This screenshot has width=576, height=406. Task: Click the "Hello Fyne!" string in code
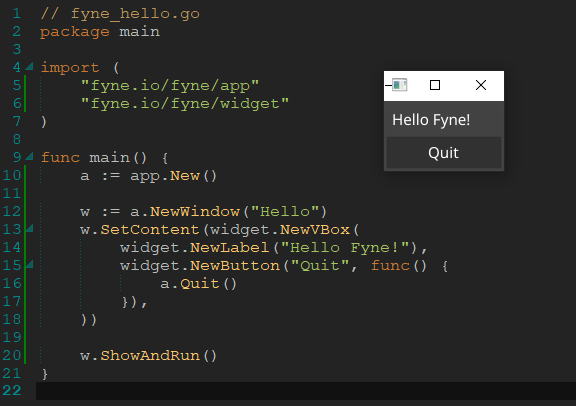(x=345, y=248)
